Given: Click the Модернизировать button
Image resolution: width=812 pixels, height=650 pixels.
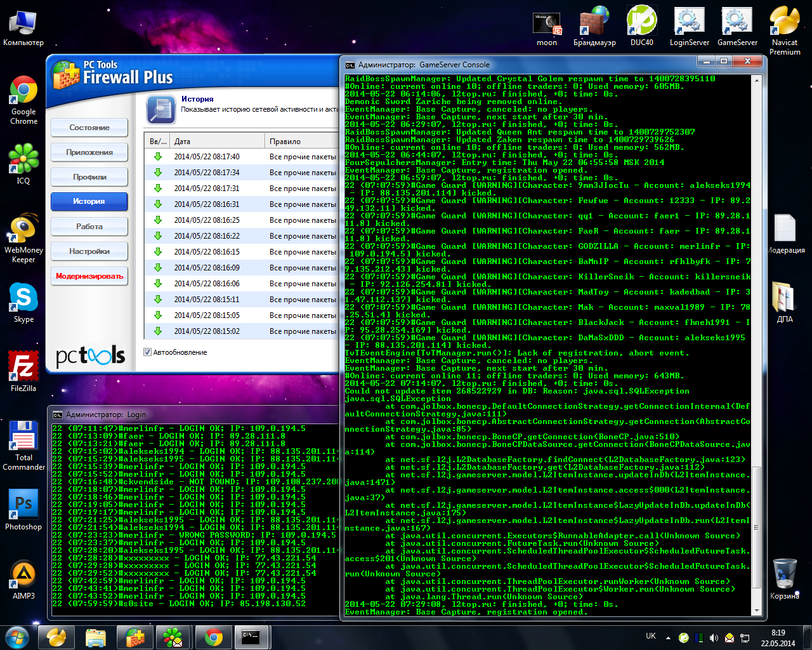Looking at the screenshot, I should (x=89, y=276).
